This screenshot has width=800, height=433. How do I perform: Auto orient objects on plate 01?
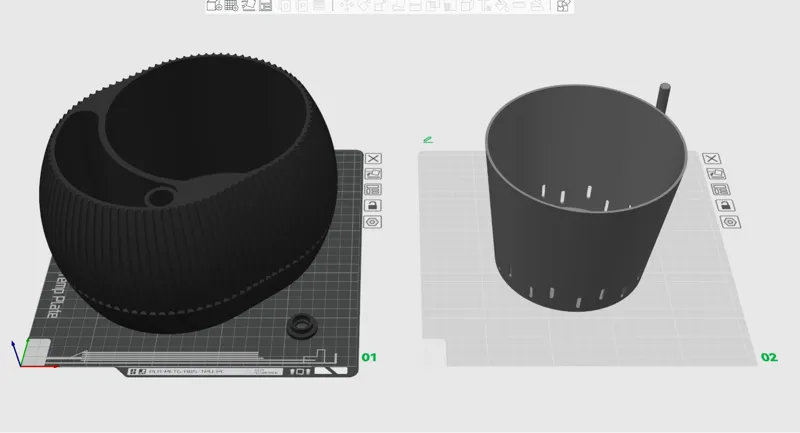click(373, 174)
